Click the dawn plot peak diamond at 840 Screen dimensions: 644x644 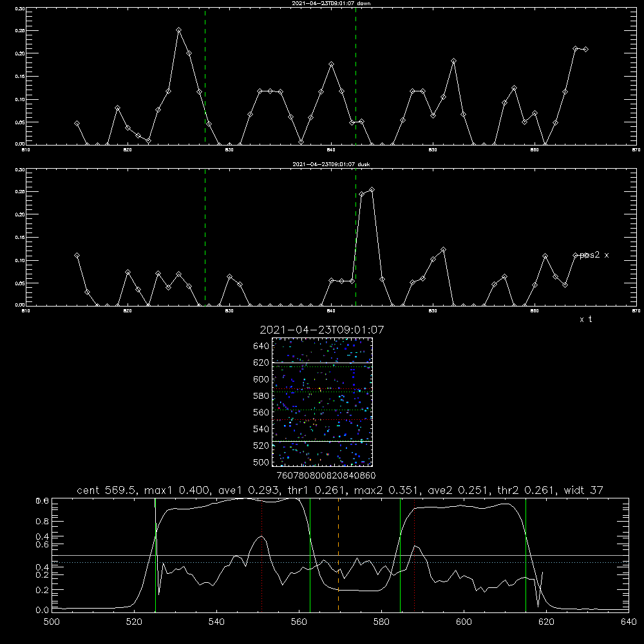tap(332, 64)
